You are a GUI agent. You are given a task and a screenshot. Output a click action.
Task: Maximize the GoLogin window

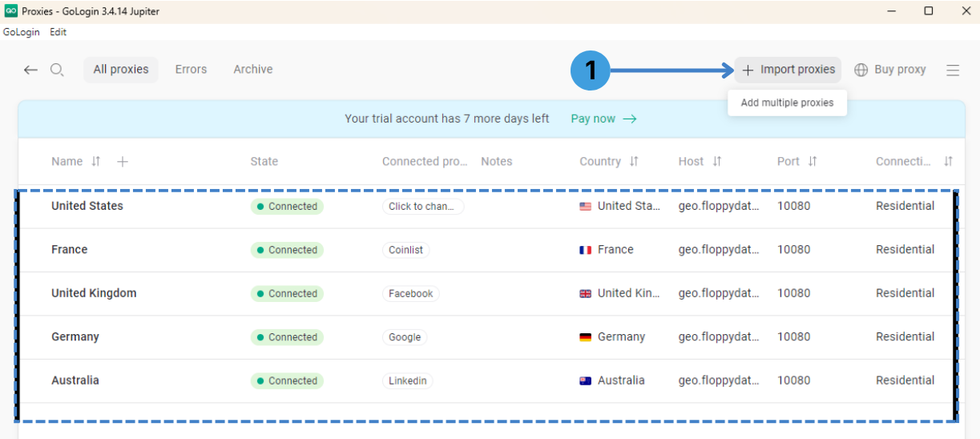pos(929,11)
